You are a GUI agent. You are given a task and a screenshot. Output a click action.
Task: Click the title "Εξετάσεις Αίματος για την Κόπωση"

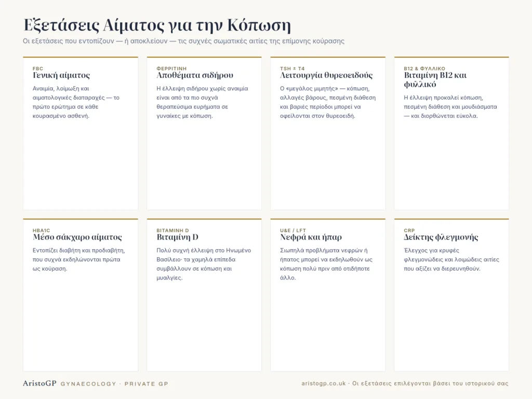(x=157, y=25)
